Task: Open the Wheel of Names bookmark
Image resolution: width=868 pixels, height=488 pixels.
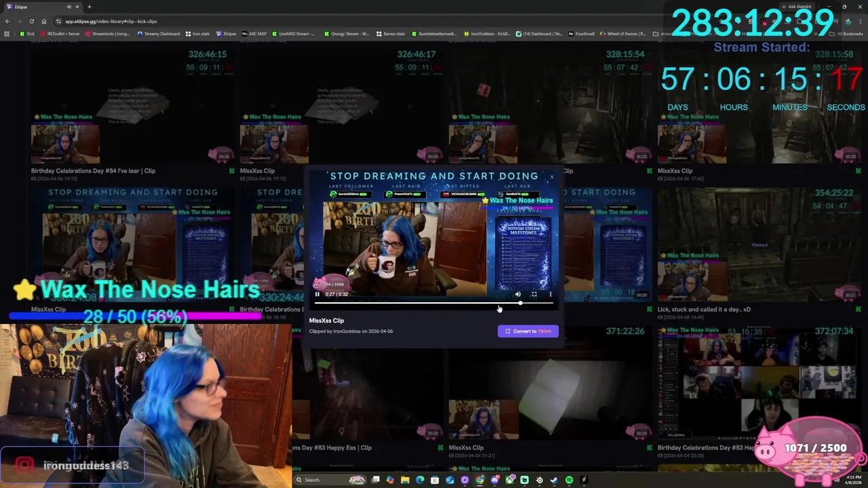Action: pyautogui.click(x=622, y=34)
